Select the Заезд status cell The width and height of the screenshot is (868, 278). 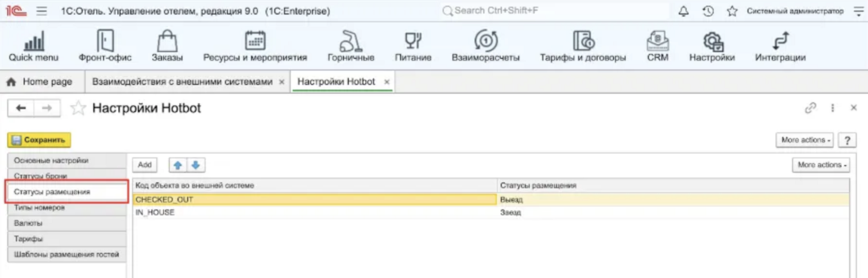coord(673,212)
